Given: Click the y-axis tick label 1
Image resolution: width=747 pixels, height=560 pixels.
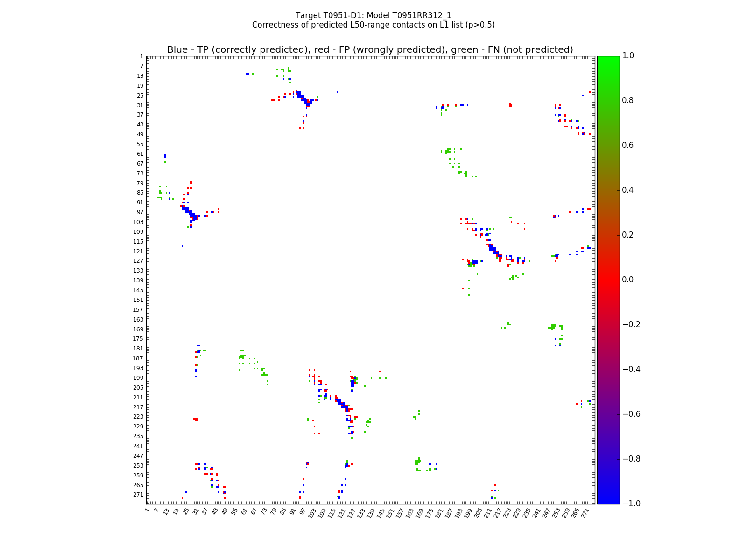Looking at the screenshot, I should pos(141,56).
